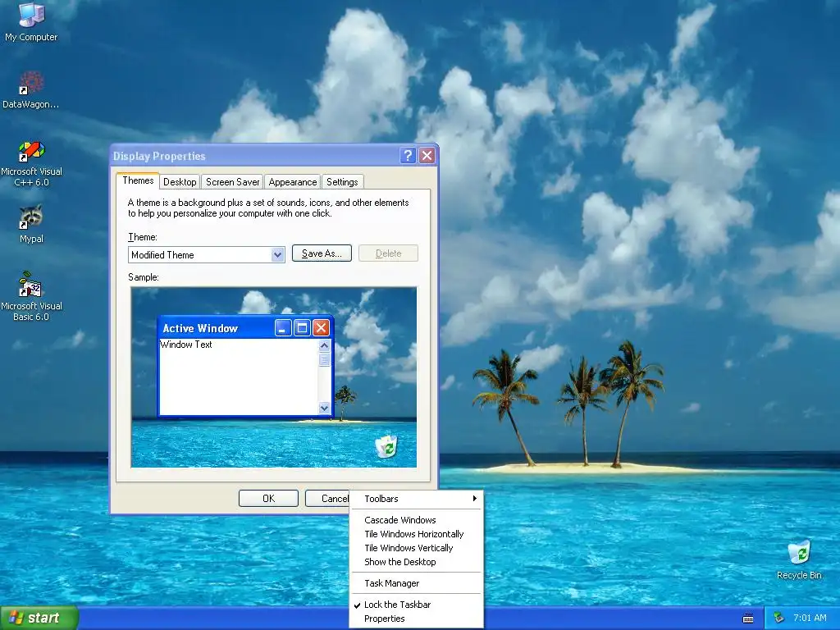Click the OK button
840x630 pixels.
(268, 499)
